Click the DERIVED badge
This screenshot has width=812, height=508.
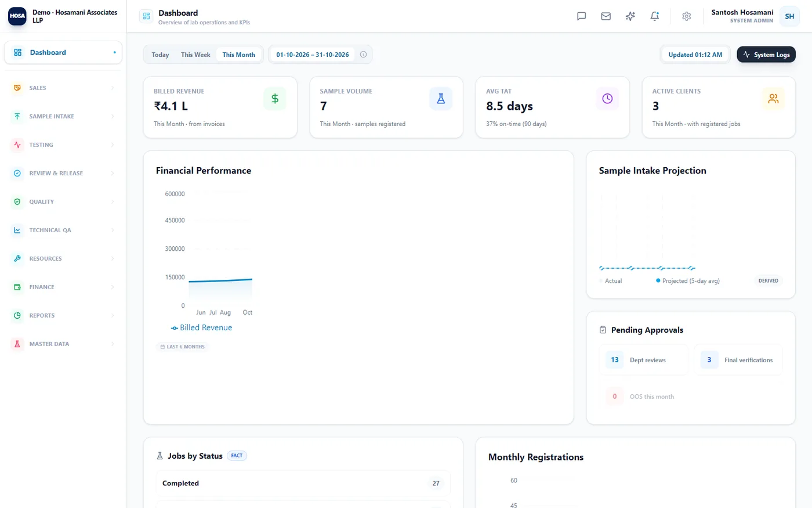tap(768, 280)
